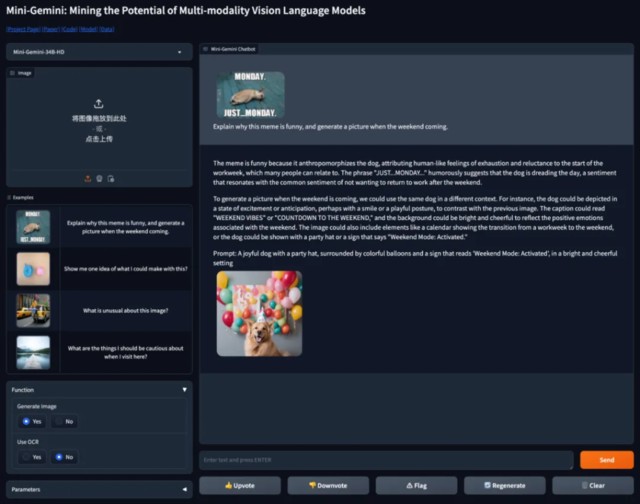The height and width of the screenshot is (504, 640).
Task: Select Yes under Generate Image
Action: (32, 422)
